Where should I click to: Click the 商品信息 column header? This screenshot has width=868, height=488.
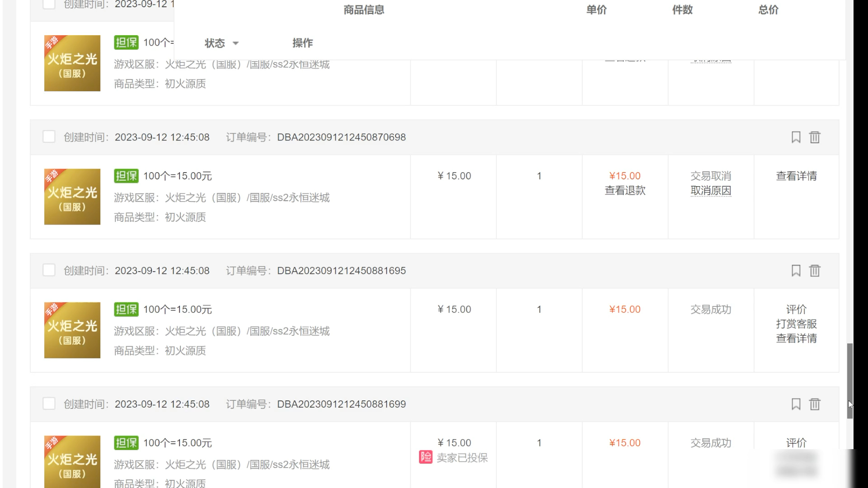coord(364,9)
